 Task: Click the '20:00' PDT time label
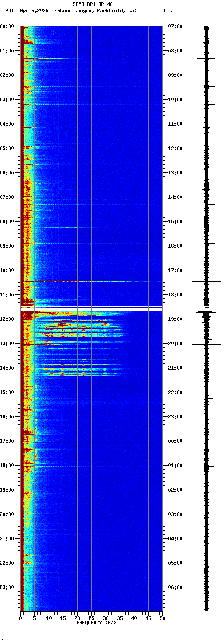click(x=7, y=514)
